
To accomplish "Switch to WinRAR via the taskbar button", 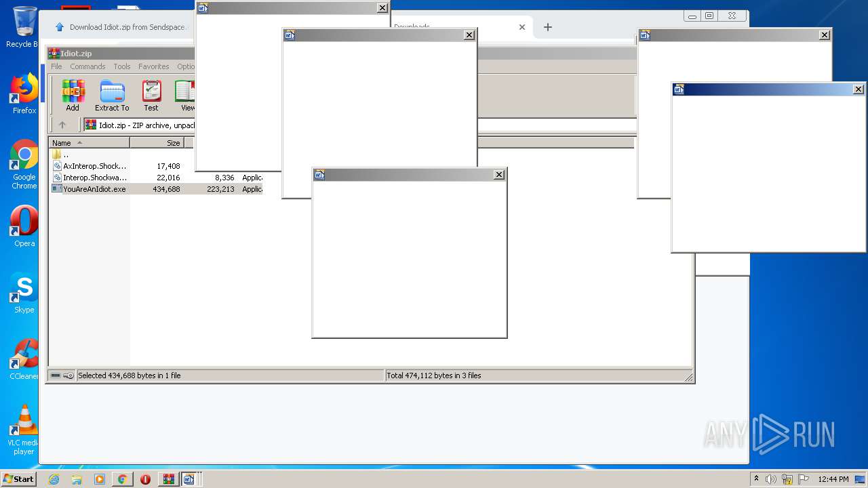I will [x=168, y=479].
